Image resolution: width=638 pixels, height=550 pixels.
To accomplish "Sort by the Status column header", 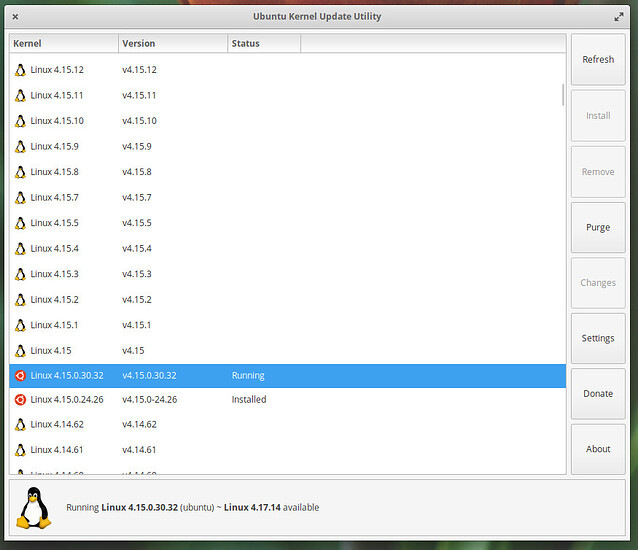I will (x=264, y=44).
